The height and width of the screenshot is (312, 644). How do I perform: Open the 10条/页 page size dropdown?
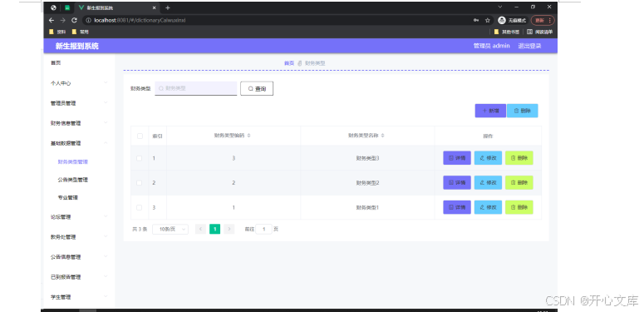click(170, 229)
